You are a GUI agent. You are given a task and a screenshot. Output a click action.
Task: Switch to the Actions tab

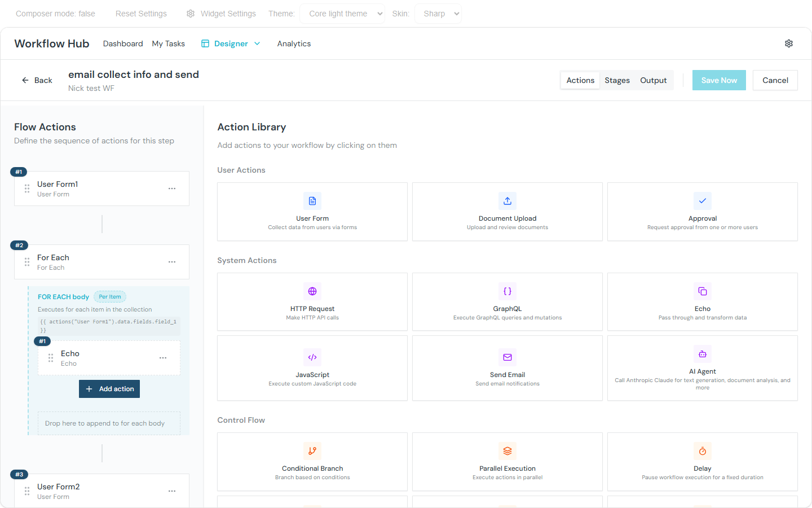pyautogui.click(x=580, y=80)
